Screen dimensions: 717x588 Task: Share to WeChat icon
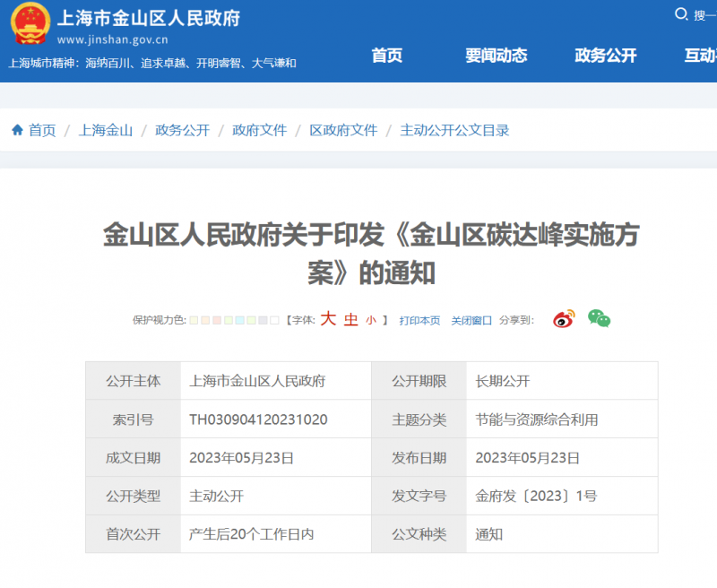599,319
